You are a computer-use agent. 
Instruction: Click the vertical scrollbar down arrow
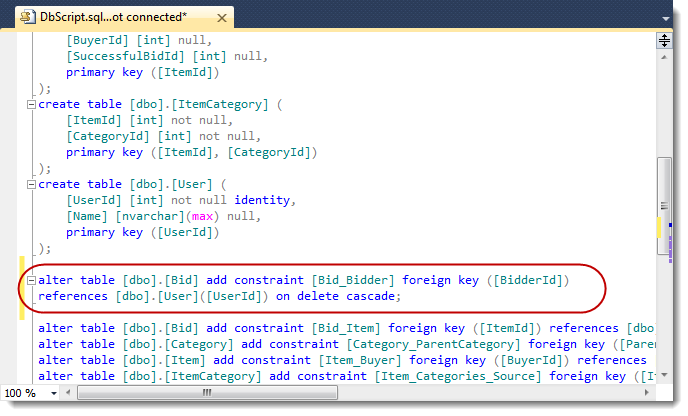(664, 375)
